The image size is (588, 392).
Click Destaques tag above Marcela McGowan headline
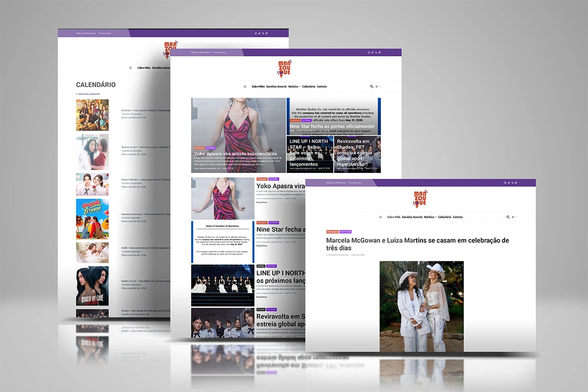pos(332,232)
